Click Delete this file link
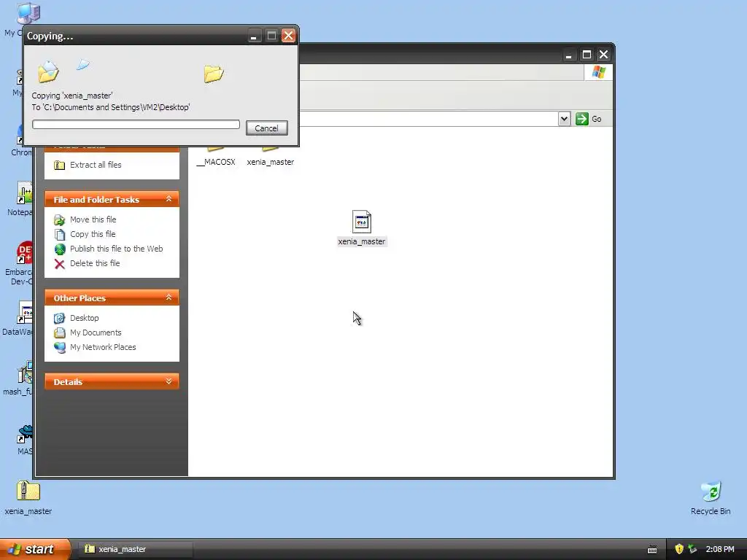The height and width of the screenshot is (560, 747). (95, 263)
